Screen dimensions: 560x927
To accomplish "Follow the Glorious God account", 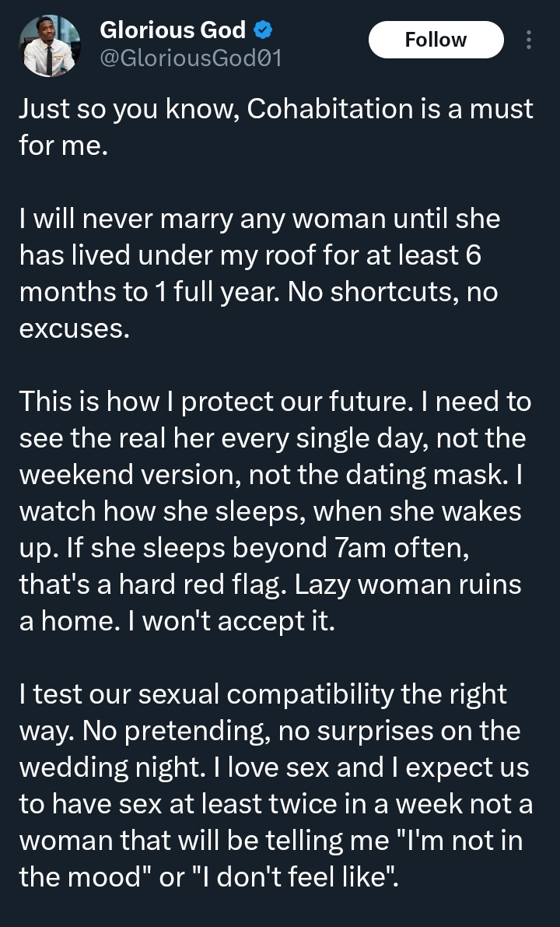I will coord(436,39).
